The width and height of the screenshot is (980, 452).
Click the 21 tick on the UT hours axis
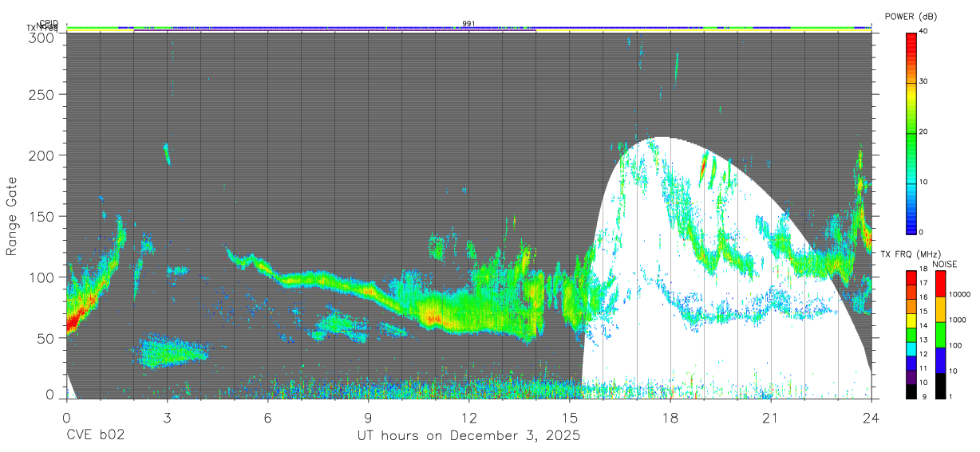(x=771, y=418)
